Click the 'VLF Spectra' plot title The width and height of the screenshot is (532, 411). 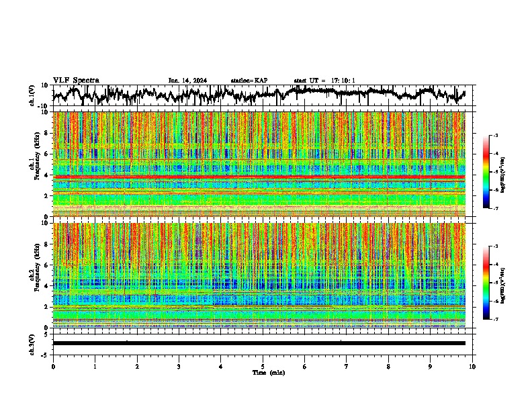point(76,81)
